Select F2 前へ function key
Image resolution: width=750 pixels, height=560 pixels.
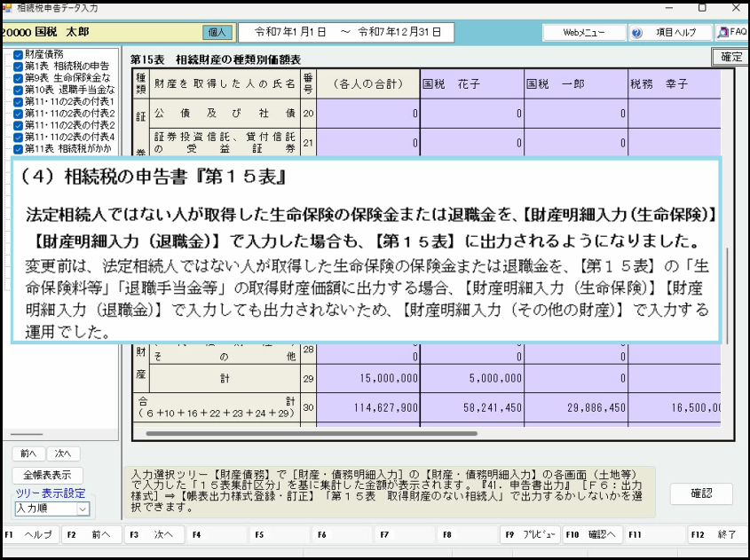pos(91,534)
